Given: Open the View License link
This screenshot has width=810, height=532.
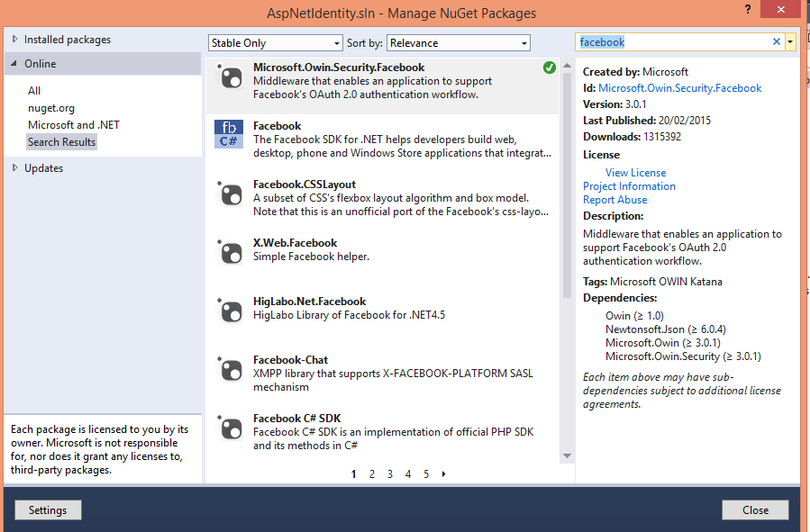Looking at the screenshot, I should [x=635, y=173].
